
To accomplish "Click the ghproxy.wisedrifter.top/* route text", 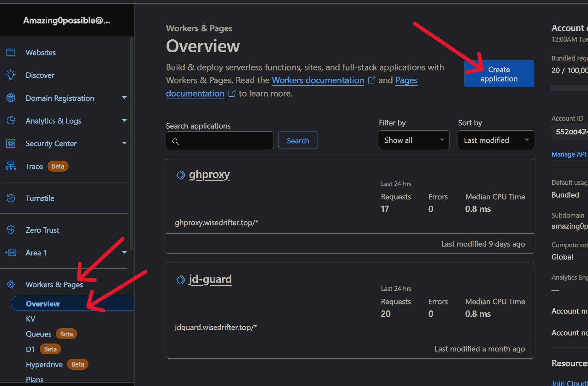I will 217,223.
